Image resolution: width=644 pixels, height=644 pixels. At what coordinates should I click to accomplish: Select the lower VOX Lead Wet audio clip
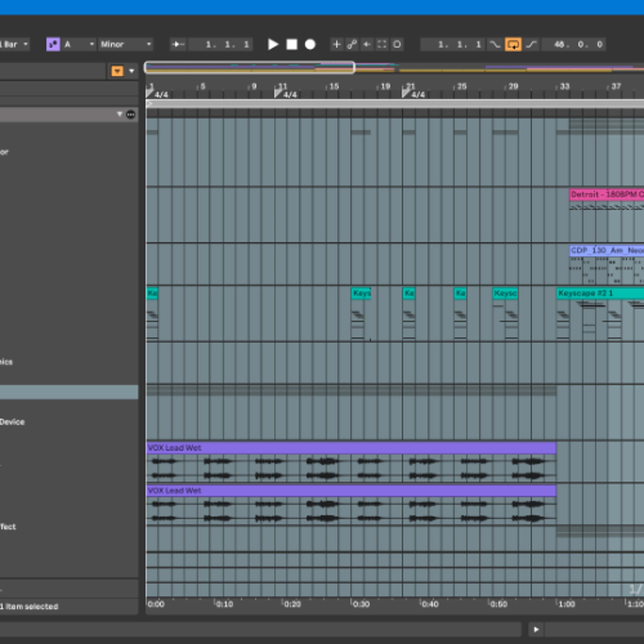click(351, 491)
